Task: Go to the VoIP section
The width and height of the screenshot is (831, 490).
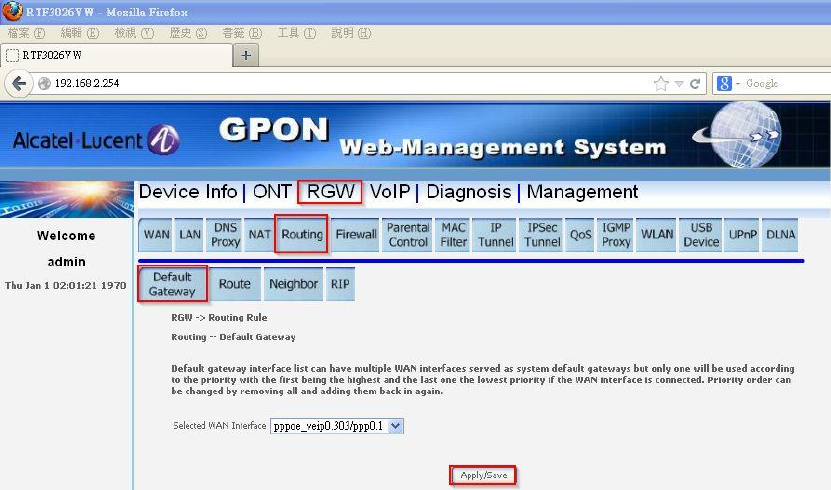Action: pos(390,192)
